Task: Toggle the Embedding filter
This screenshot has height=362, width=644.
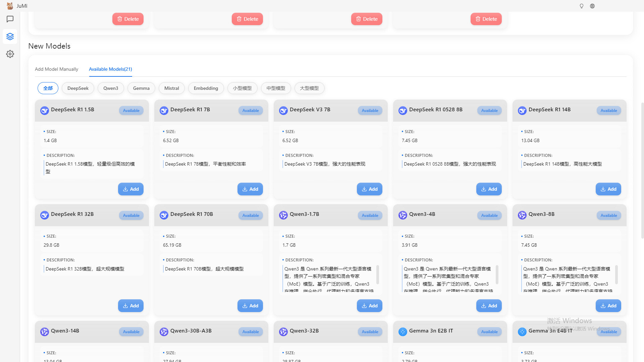Action: click(206, 88)
